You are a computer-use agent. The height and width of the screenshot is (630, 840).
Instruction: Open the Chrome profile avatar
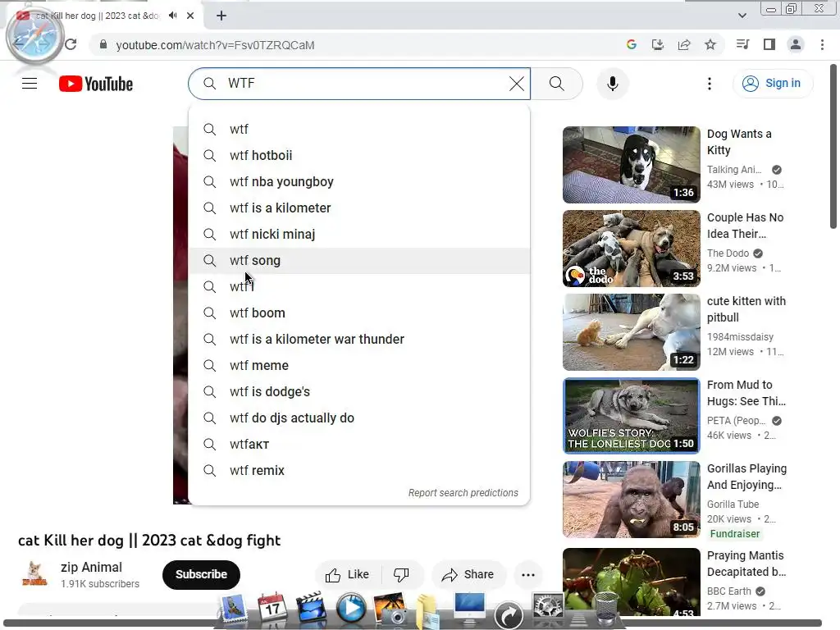(x=796, y=44)
